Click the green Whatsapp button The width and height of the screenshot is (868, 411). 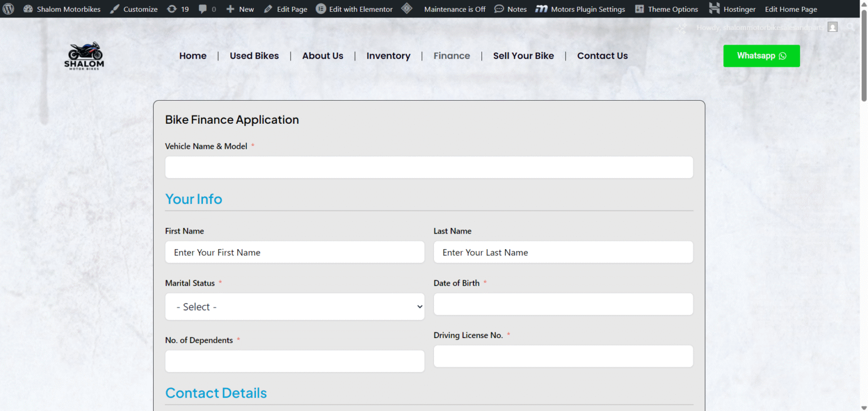[x=761, y=56]
